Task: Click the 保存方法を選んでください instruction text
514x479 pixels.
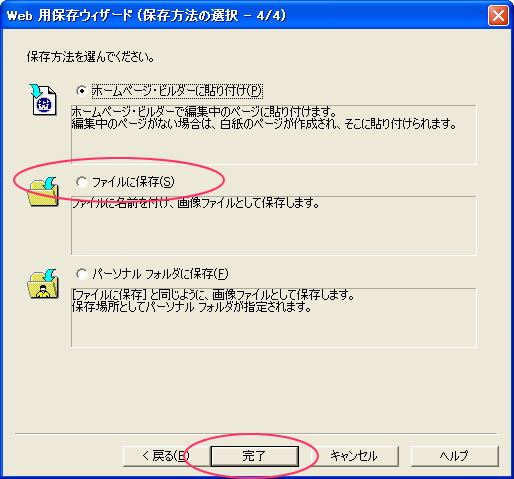Action: click(x=91, y=57)
